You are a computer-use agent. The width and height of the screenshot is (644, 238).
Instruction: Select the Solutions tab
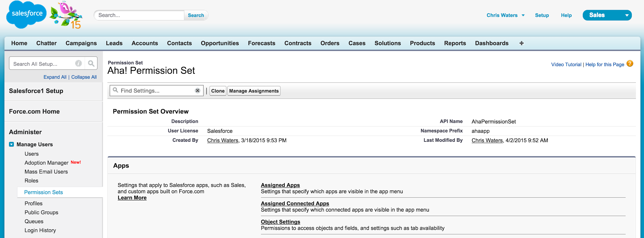(x=388, y=43)
